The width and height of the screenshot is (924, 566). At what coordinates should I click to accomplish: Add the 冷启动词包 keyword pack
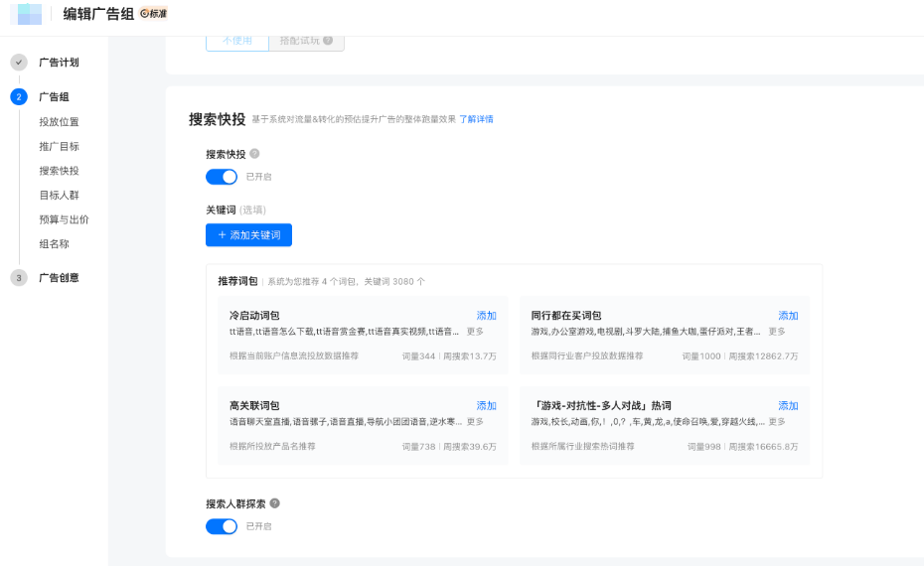click(x=486, y=316)
